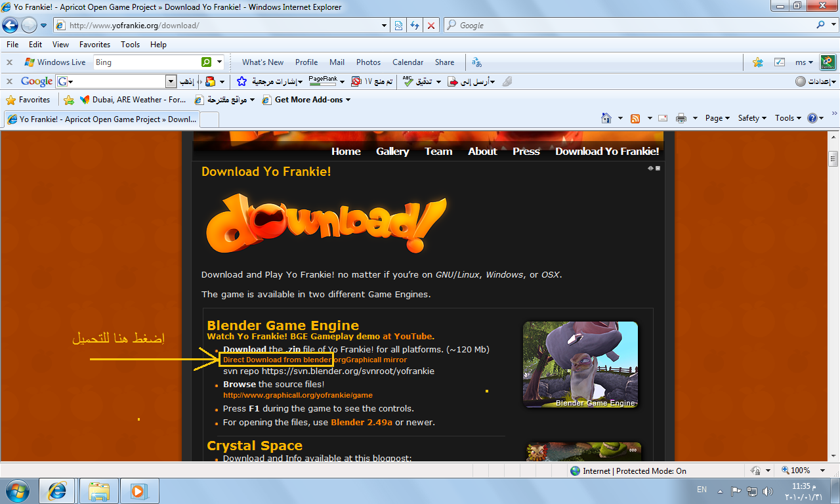Expand the Google toolbar search box dropdown
The width and height of the screenshot is (840, 504).
pyautogui.click(x=171, y=81)
